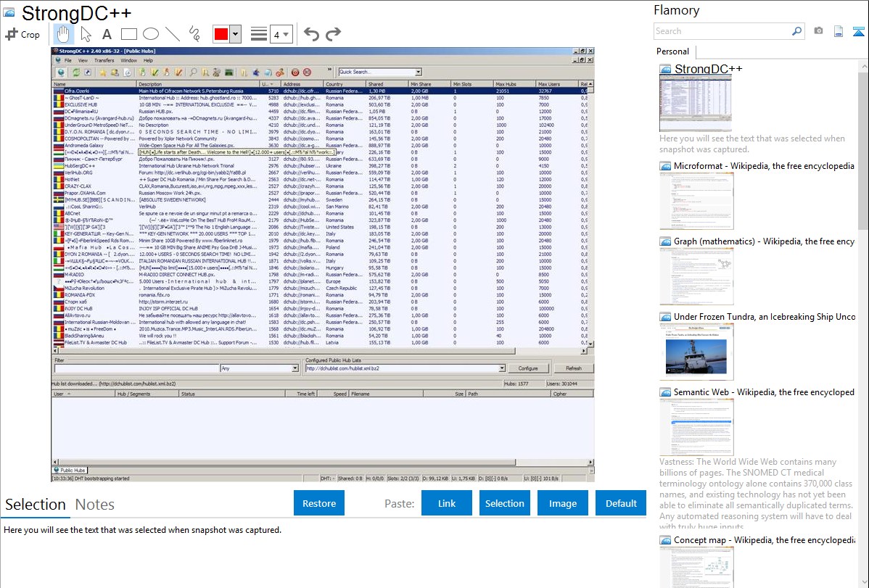The image size is (869, 588).
Task: Open the Configured Public Hub Lists dropdown
Action: 501,368
